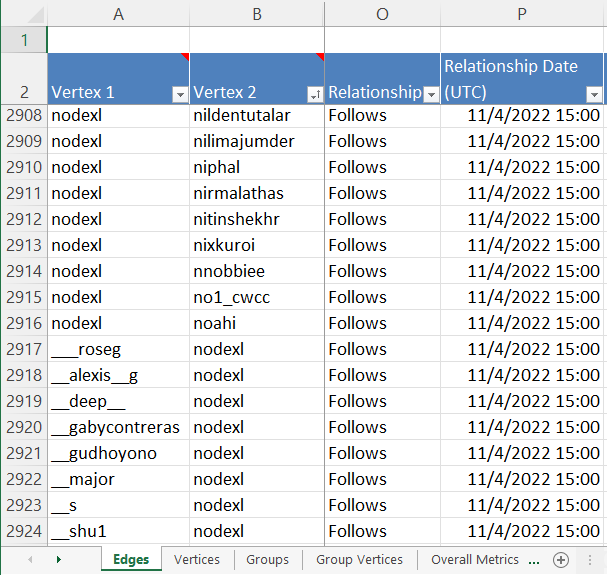This screenshot has width=607, height=575.
Task: Select the __gabycontreras cell
Action: click(x=116, y=427)
